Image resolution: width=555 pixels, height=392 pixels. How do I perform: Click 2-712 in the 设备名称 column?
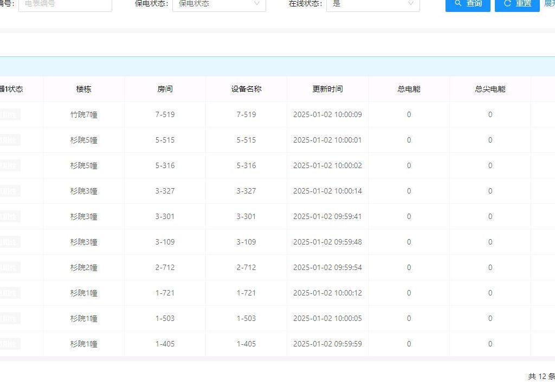point(247,268)
